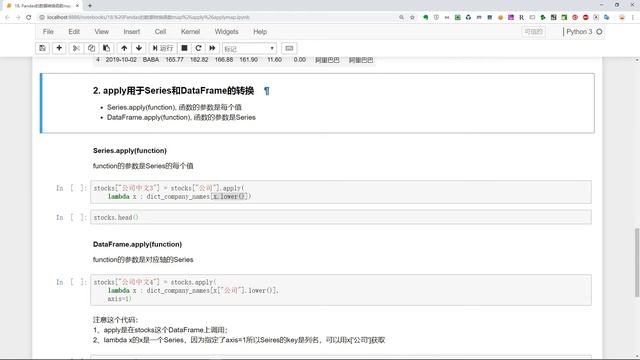Click '2019-10-02' date in output table
The height and width of the screenshot is (360, 640).
121,60
